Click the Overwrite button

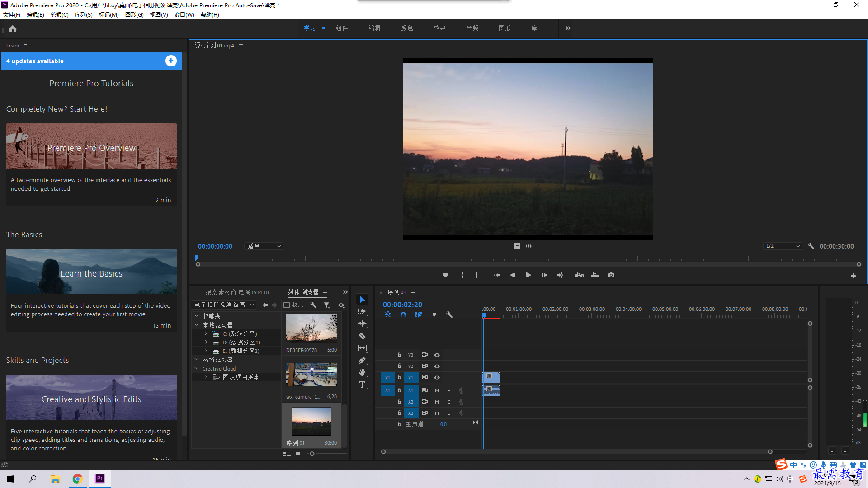pyautogui.click(x=595, y=275)
